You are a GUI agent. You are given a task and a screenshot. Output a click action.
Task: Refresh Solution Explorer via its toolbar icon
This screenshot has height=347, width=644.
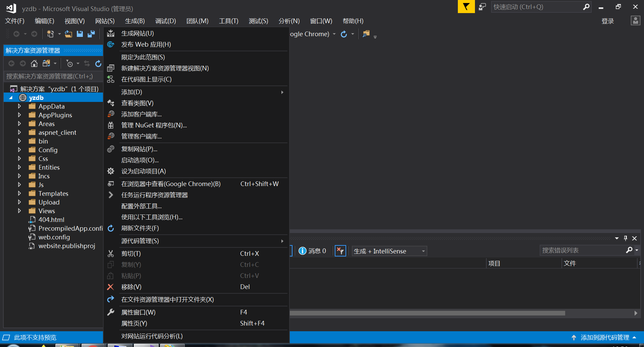(x=98, y=63)
